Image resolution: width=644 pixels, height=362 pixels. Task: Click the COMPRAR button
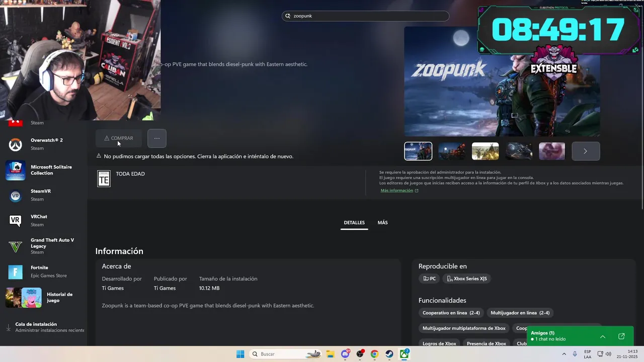(119, 138)
